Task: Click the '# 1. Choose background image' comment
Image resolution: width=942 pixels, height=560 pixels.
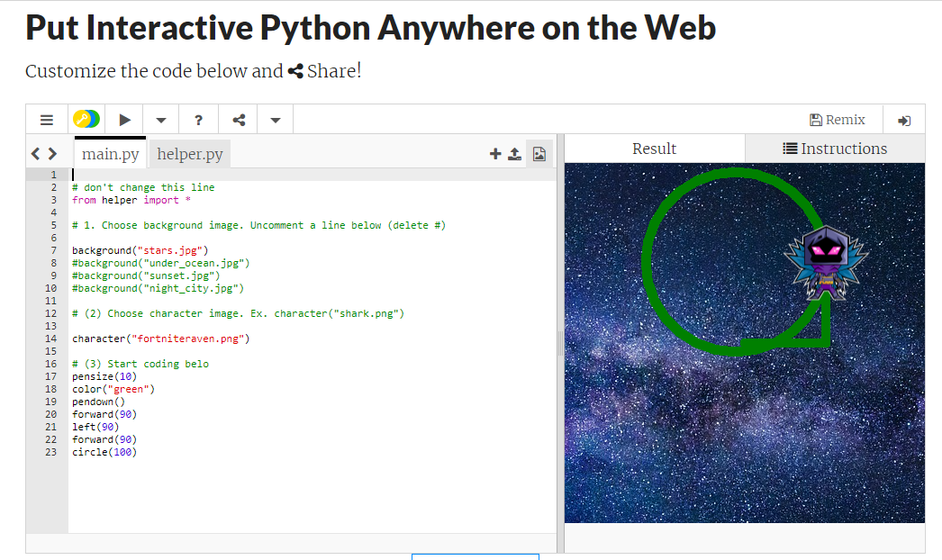Action: point(259,225)
